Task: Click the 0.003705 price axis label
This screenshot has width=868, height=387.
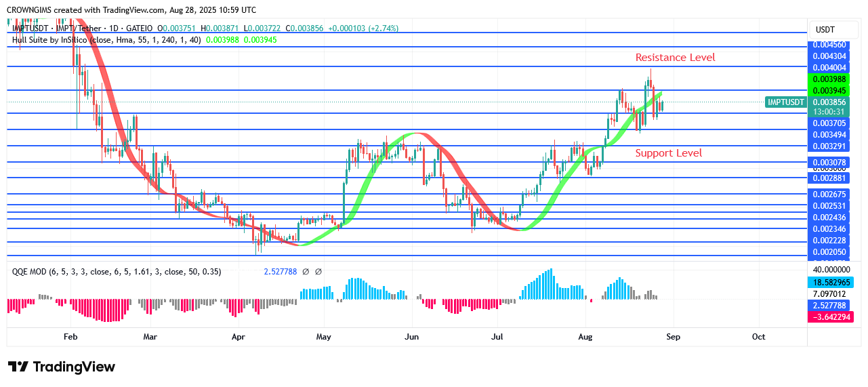Action: click(x=830, y=123)
